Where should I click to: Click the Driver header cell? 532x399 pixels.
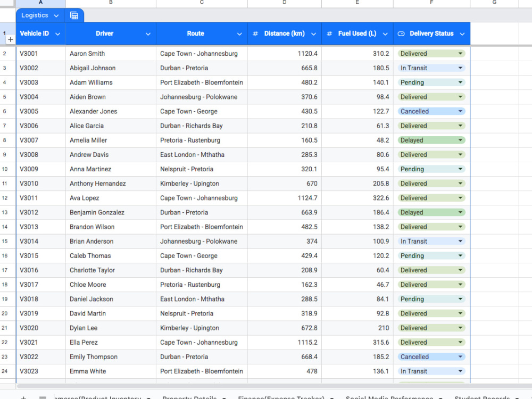click(111, 34)
